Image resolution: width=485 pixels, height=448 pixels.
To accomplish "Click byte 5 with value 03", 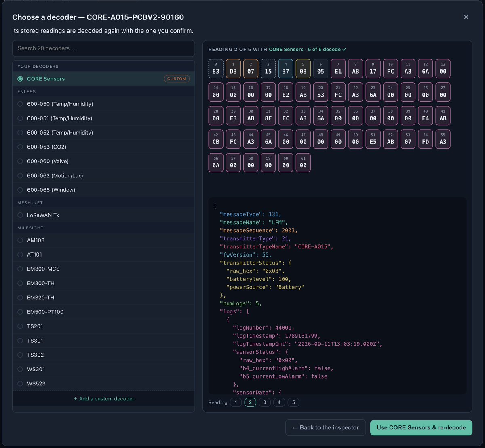I will click(303, 69).
